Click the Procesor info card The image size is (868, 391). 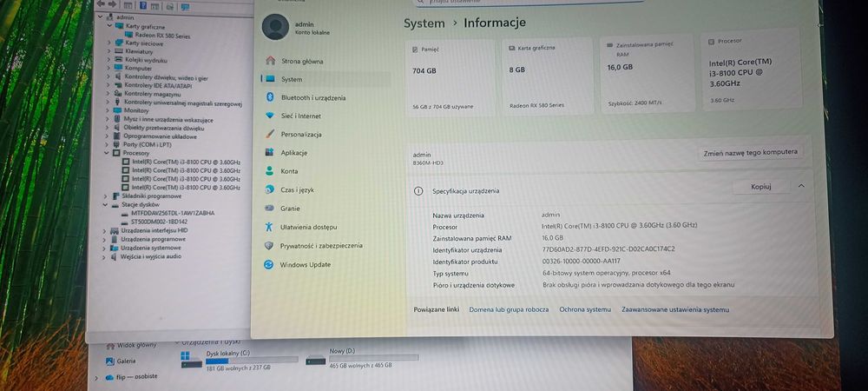[x=751, y=70]
